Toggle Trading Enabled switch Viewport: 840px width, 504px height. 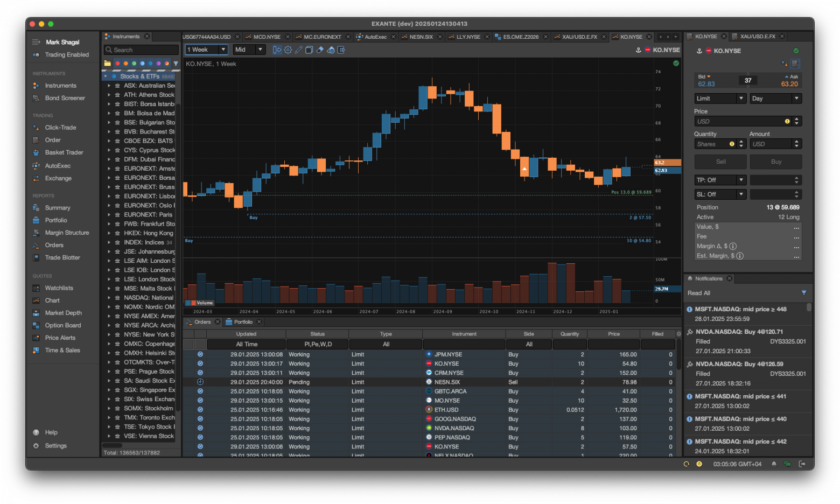pyautogui.click(x=36, y=55)
